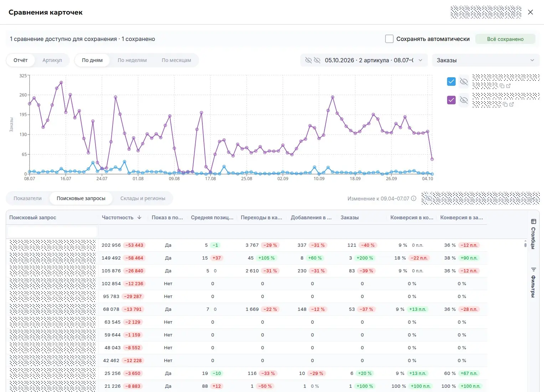The image size is (544, 392).
Task: Select the frequency value 202 956
Action: point(111,245)
